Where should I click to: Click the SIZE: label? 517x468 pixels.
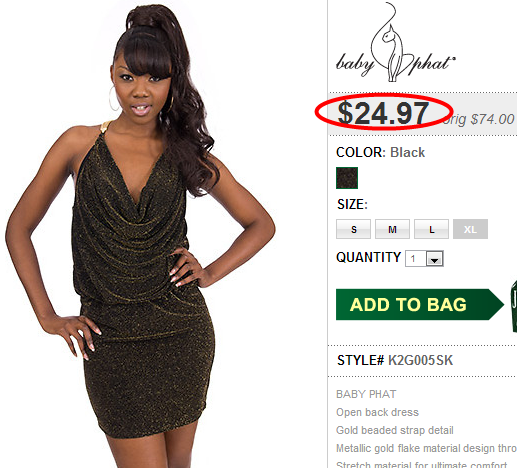[352, 204]
